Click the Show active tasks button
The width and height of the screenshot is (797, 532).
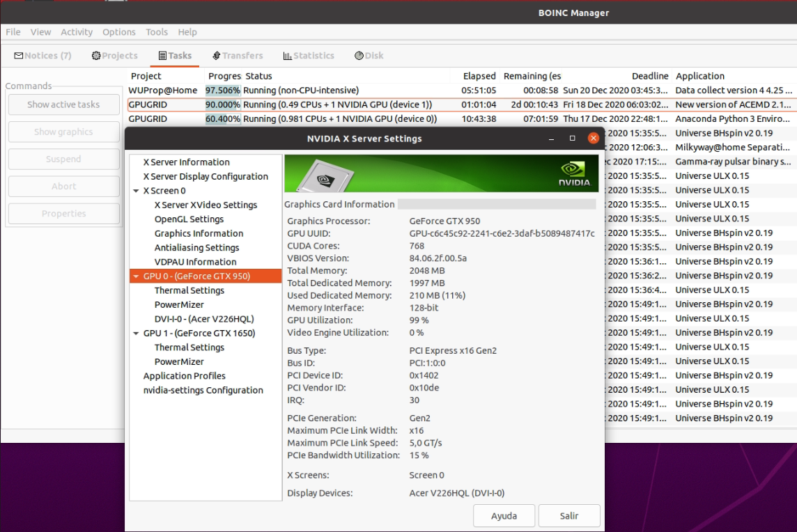tap(63, 104)
